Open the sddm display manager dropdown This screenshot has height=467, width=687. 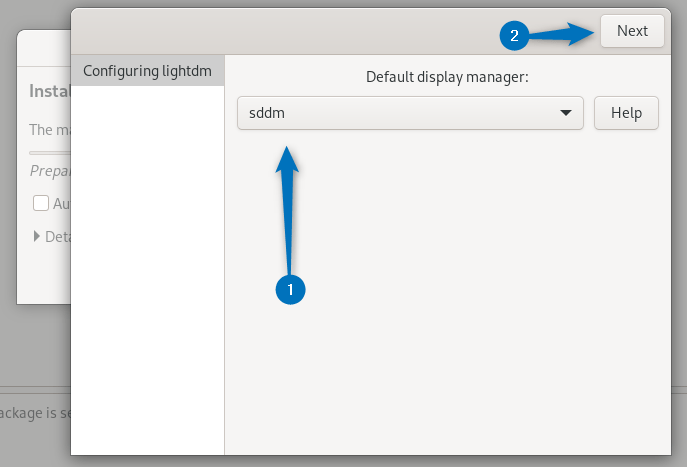pos(400,113)
